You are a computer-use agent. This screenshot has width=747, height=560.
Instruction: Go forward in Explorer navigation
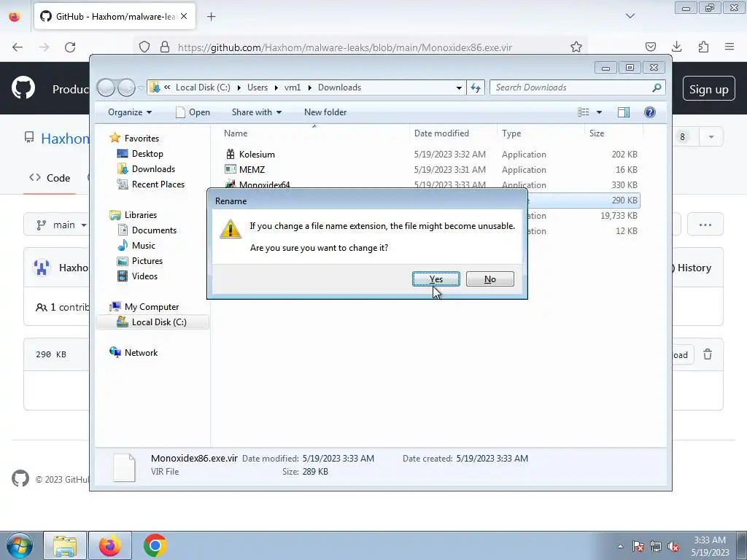(126, 87)
